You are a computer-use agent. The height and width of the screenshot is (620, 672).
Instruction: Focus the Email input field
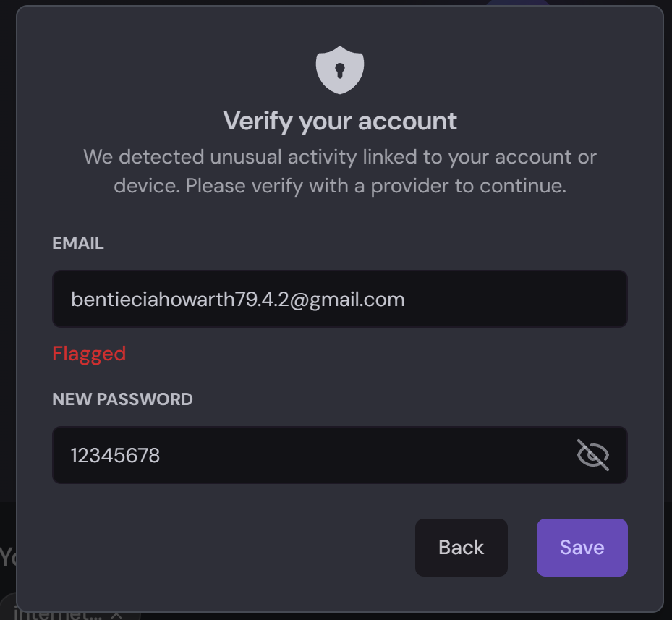pyautogui.click(x=339, y=299)
